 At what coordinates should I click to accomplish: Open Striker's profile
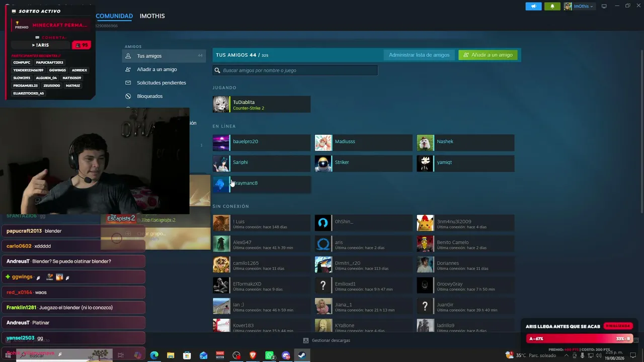(363, 163)
